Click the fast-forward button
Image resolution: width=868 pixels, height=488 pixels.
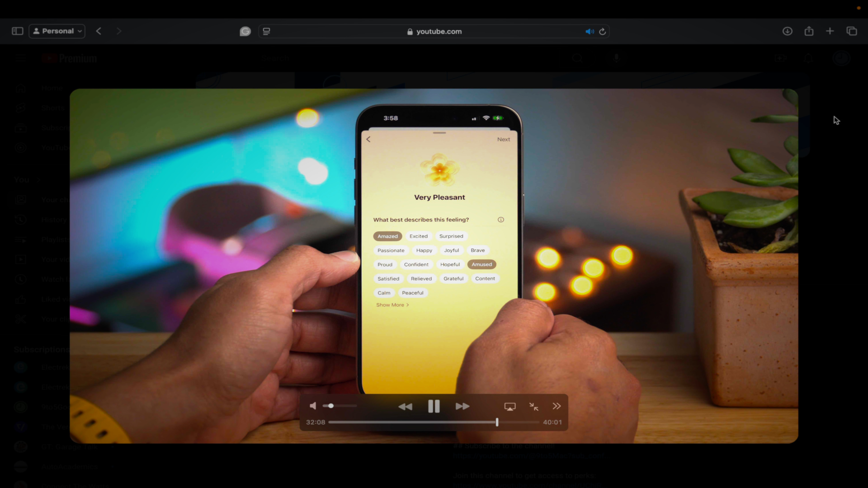(462, 406)
